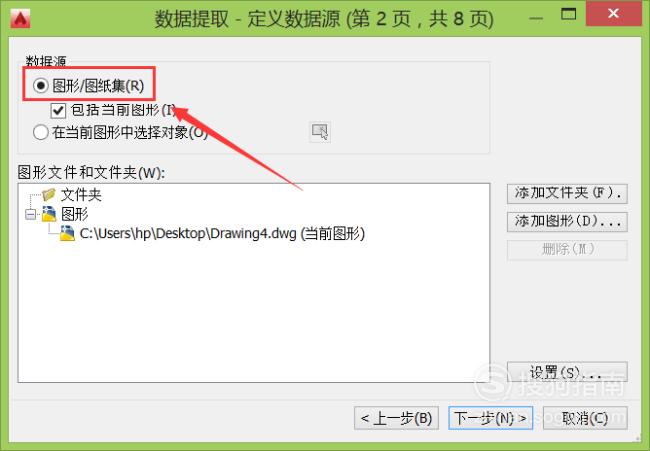This screenshot has height=451, width=650.
Task: Click the drawing icon beside 图形 node
Action: 49,214
